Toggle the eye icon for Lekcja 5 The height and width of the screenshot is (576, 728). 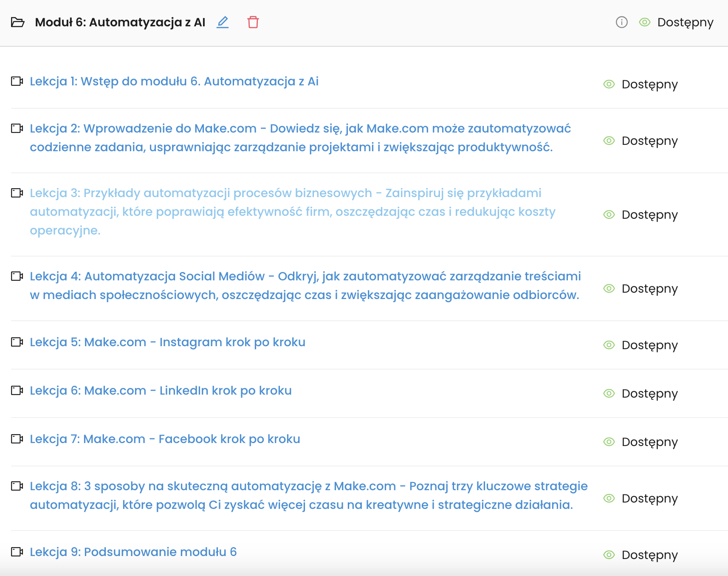609,345
